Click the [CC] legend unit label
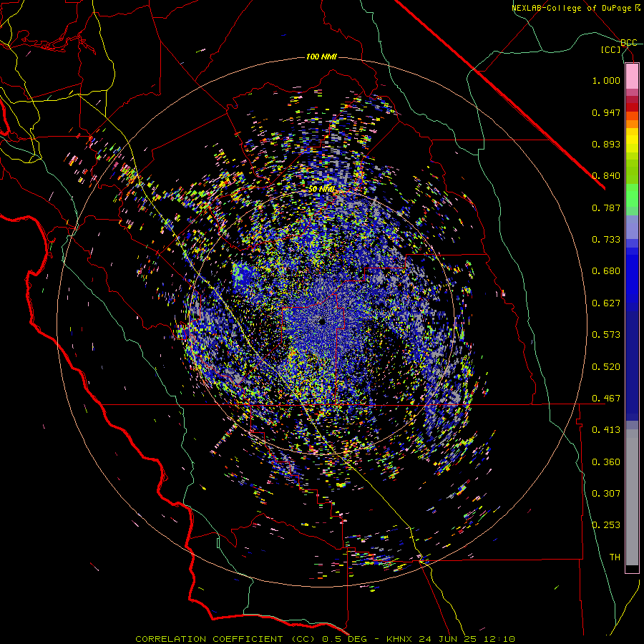The width and height of the screenshot is (644, 644). (x=610, y=50)
